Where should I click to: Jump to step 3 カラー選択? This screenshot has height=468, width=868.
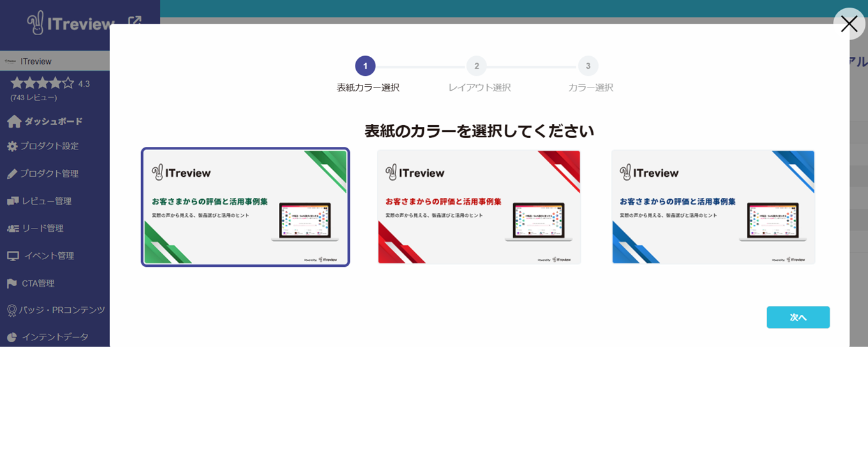[588, 66]
